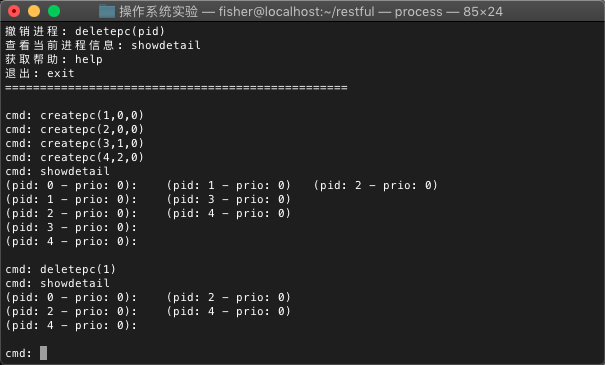Screen dimensions: 605x365
Task: Click 'showdetail' in the help text line
Action: tap(166, 45)
